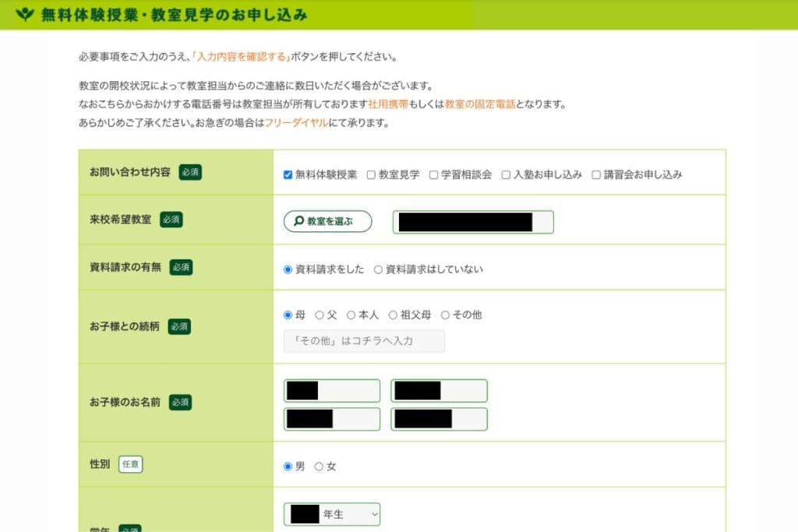Click the お子様との続柄 label

click(x=124, y=326)
